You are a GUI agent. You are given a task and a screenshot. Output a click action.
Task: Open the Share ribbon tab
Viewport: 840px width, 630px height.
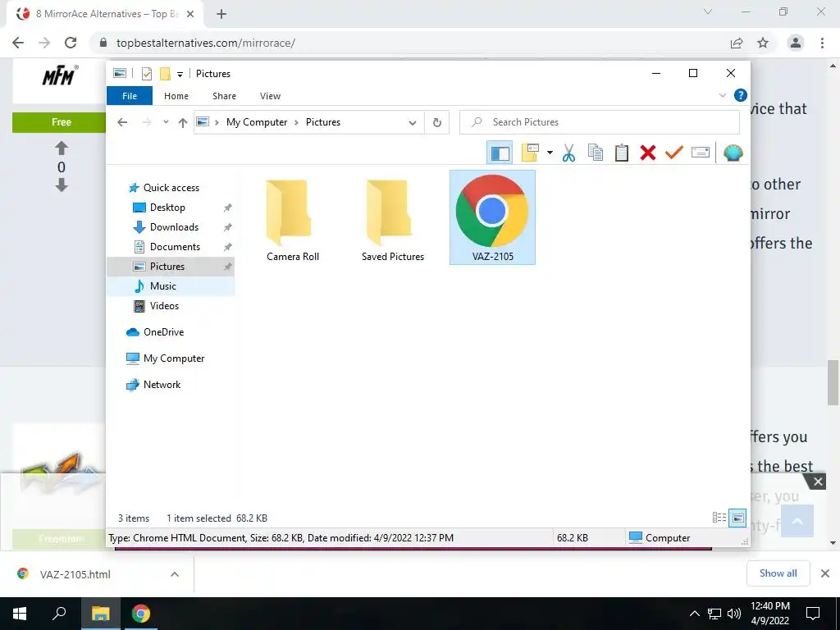224,96
